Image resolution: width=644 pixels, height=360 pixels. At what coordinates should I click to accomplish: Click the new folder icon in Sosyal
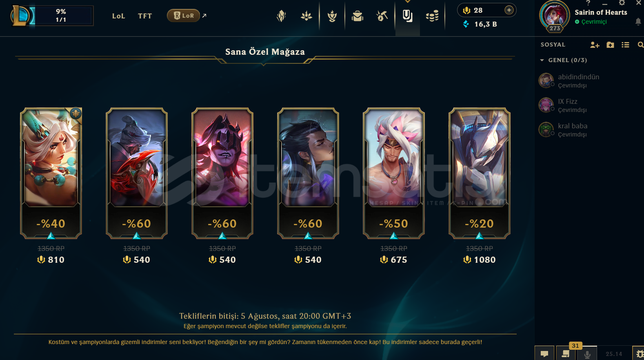click(x=610, y=45)
